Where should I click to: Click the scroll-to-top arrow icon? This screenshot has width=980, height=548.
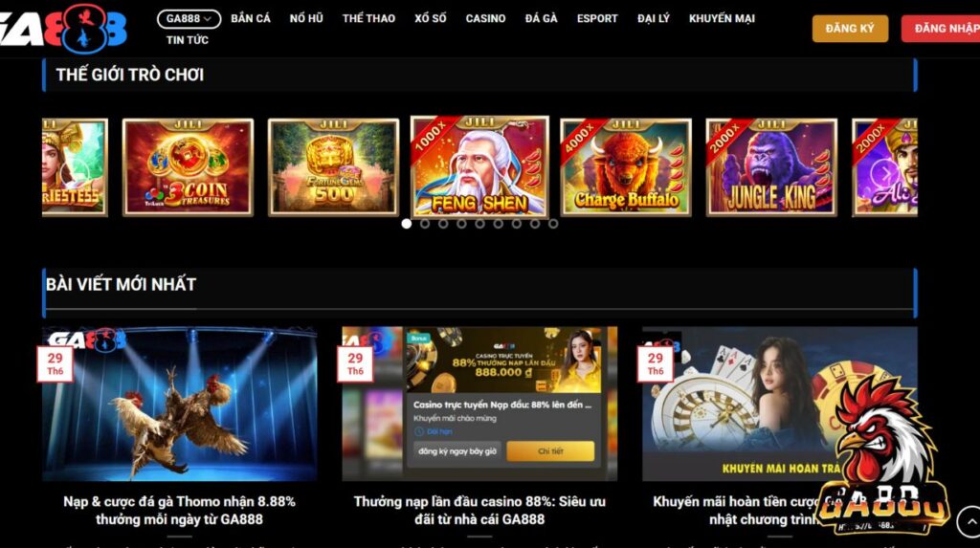click(969, 521)
